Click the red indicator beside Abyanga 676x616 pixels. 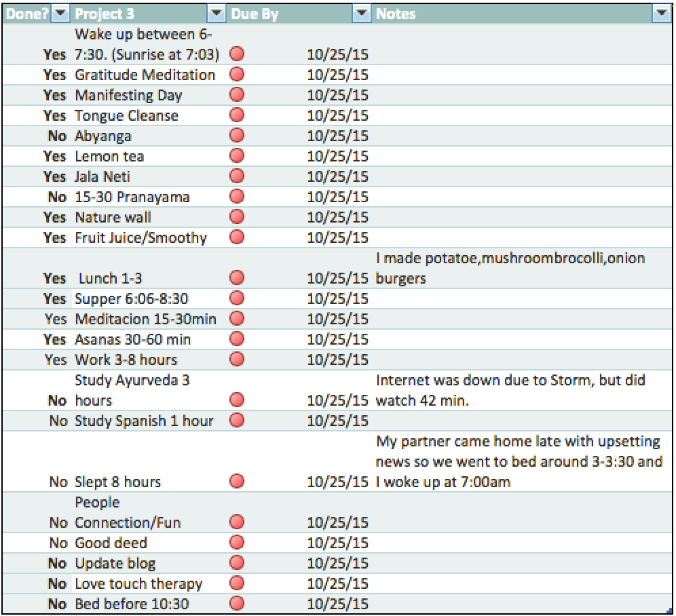point(236,136)
